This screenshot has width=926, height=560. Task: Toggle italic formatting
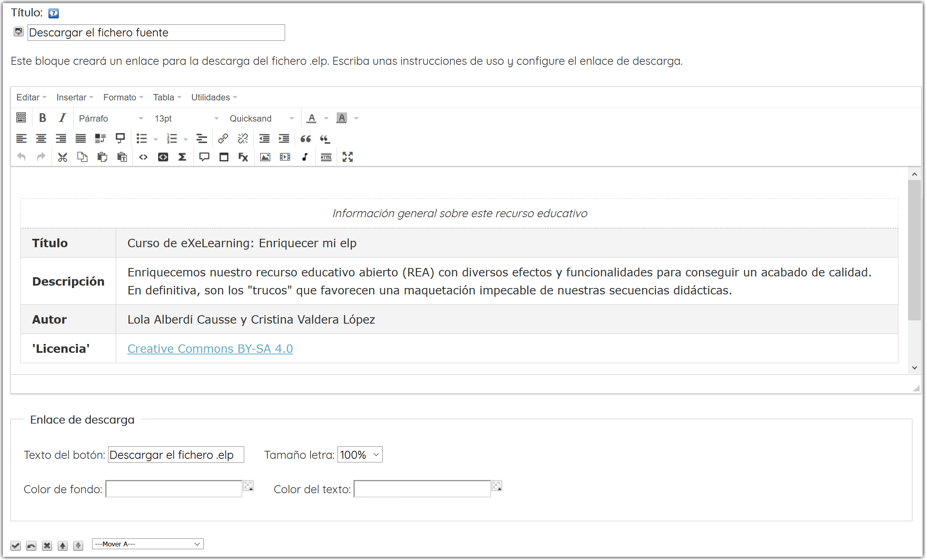click(x=62, y=118)
